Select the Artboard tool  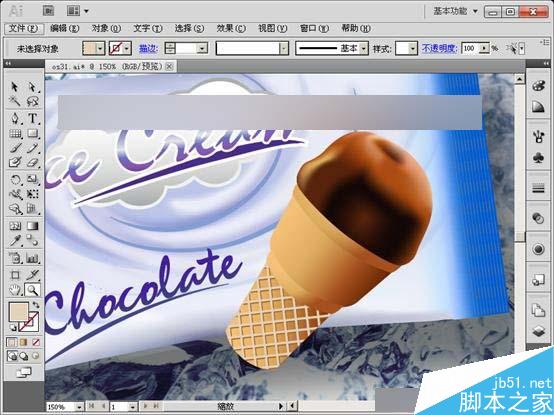15,275
